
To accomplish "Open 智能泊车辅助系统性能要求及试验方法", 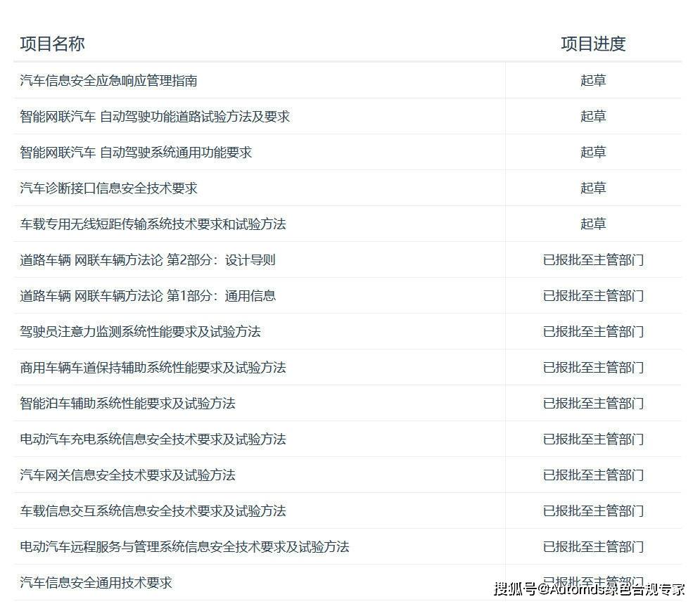I will pos(127,404).
